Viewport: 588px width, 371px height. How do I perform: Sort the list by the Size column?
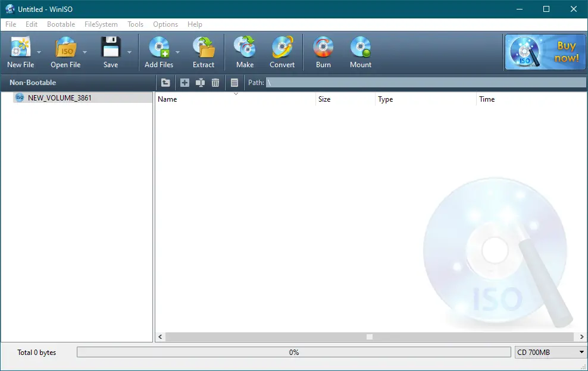(x=345, y=99)
